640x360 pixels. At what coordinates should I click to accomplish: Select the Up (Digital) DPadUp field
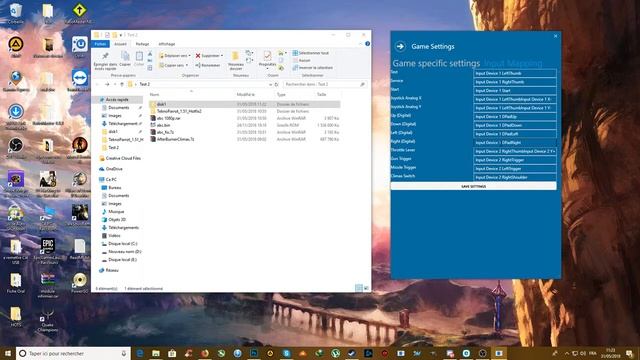(x=515, y=117)
